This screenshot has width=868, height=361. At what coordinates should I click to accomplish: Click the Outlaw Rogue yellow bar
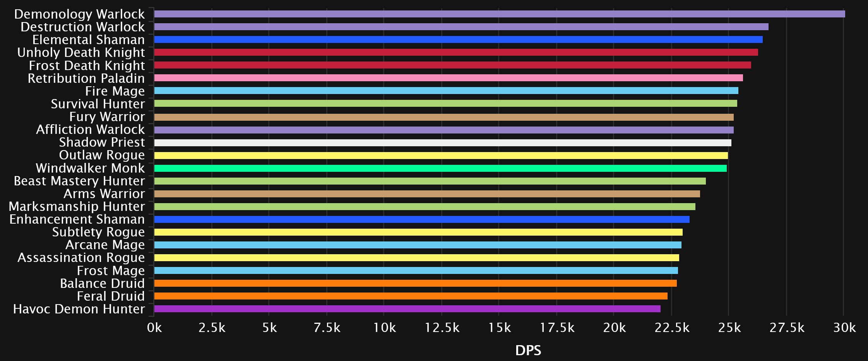click(x=441, y=156)
